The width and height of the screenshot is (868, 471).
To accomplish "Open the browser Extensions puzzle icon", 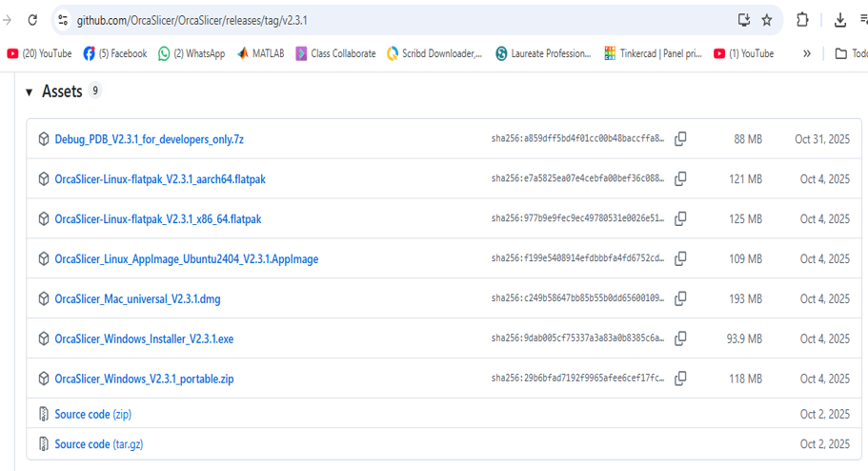I will click(x=802, y=20).
